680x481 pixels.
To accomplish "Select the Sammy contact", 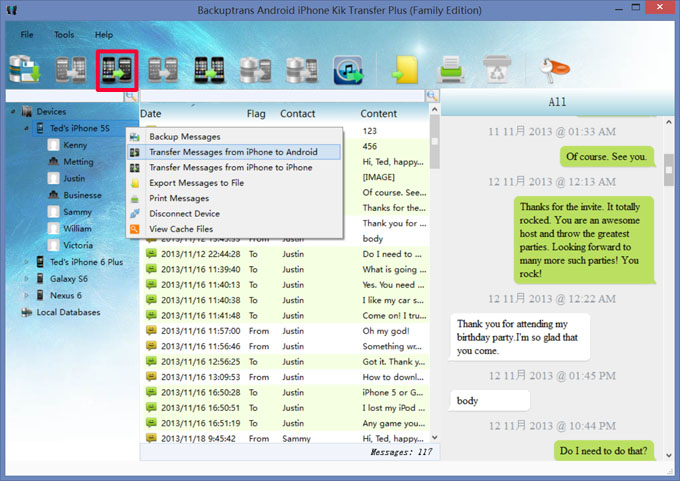I will click(x=77, y=212).
